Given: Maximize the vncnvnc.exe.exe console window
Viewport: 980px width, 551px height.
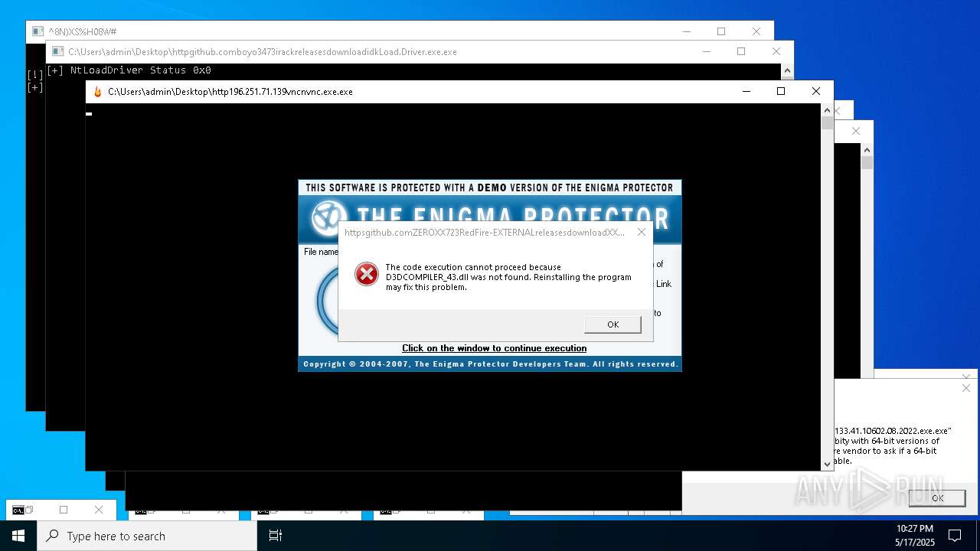Looking at the screenshot, I should click(x=781, y=91).
